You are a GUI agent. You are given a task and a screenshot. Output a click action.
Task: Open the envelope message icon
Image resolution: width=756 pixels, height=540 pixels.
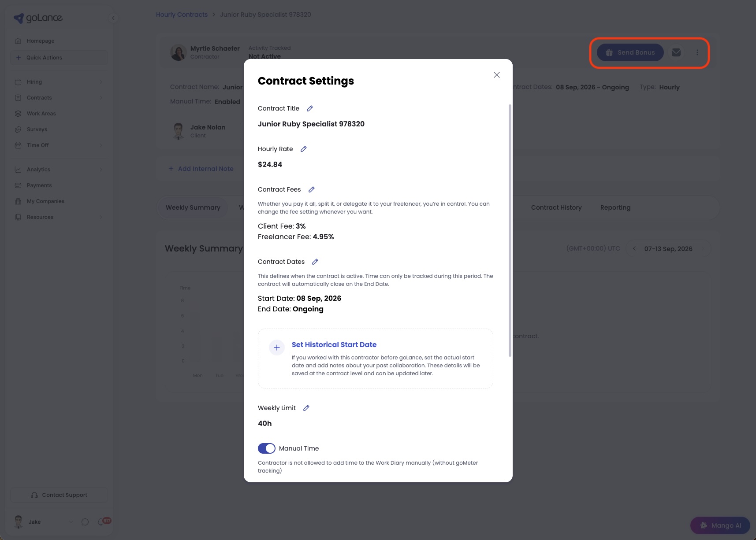click(676, 52)
